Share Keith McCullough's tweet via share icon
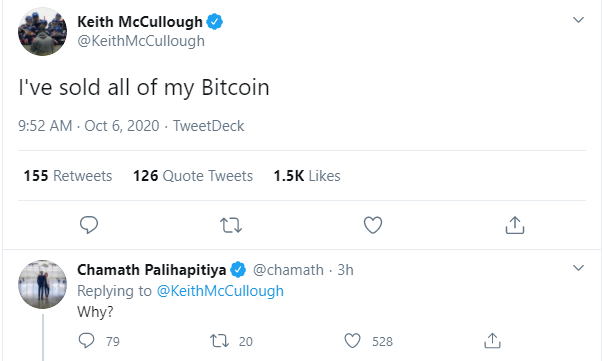 (515, 225)
